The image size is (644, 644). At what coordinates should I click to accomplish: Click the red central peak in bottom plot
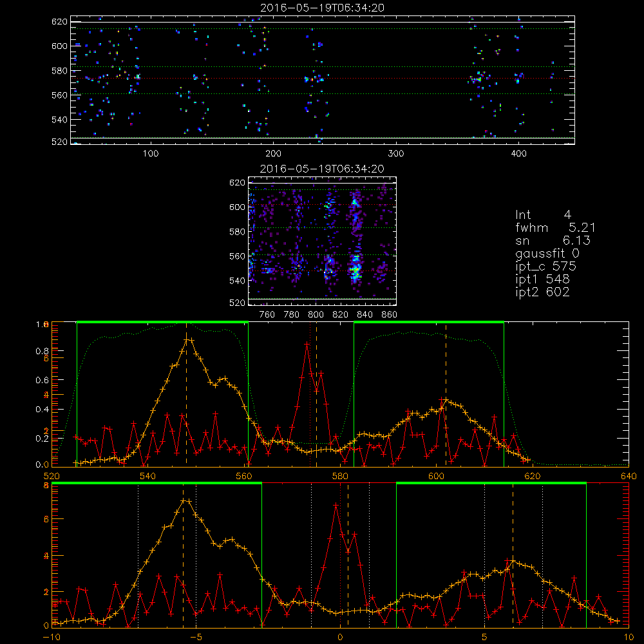pyautogui.click(x=336, y=505)
